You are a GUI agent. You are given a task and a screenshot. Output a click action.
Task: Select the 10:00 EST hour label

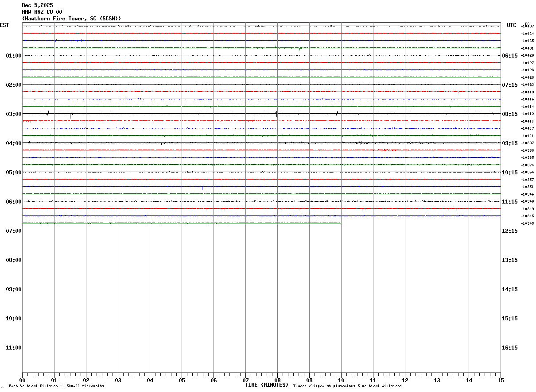[x=14, y=319]
